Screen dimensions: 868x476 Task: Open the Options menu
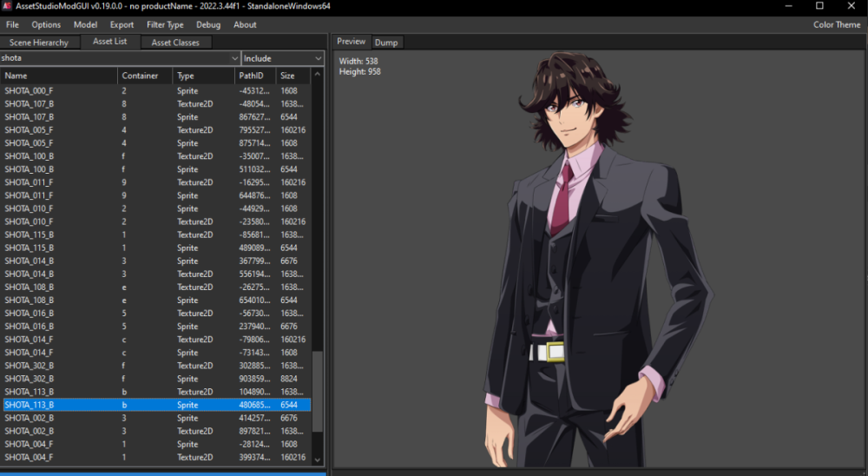click(x=46, y=24)
